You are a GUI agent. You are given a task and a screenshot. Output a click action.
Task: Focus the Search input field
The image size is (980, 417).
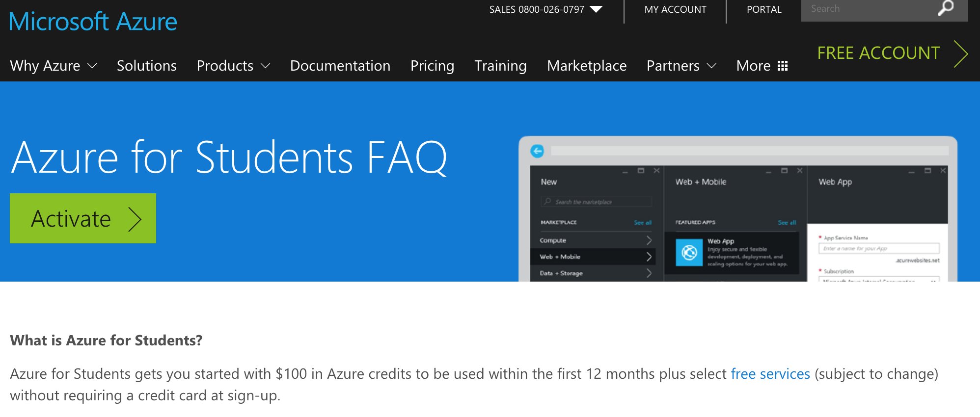point(869,9)
